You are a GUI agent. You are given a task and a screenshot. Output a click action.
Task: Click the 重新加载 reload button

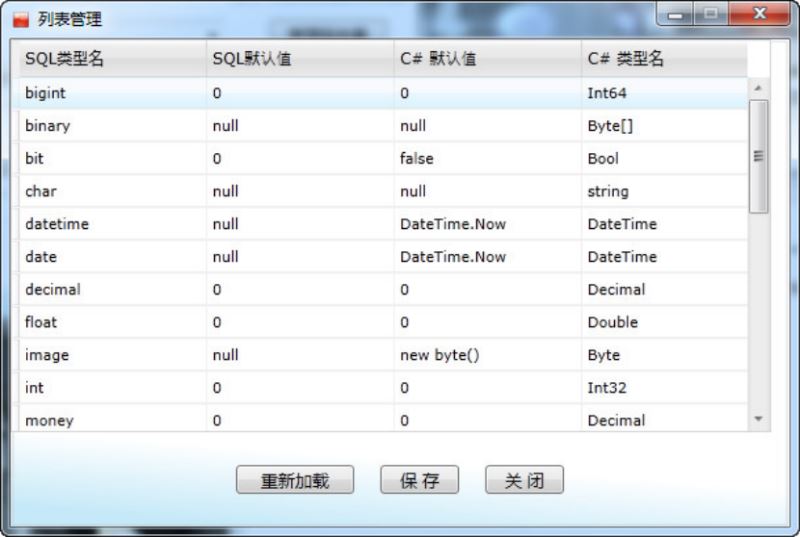click(295, 480)
